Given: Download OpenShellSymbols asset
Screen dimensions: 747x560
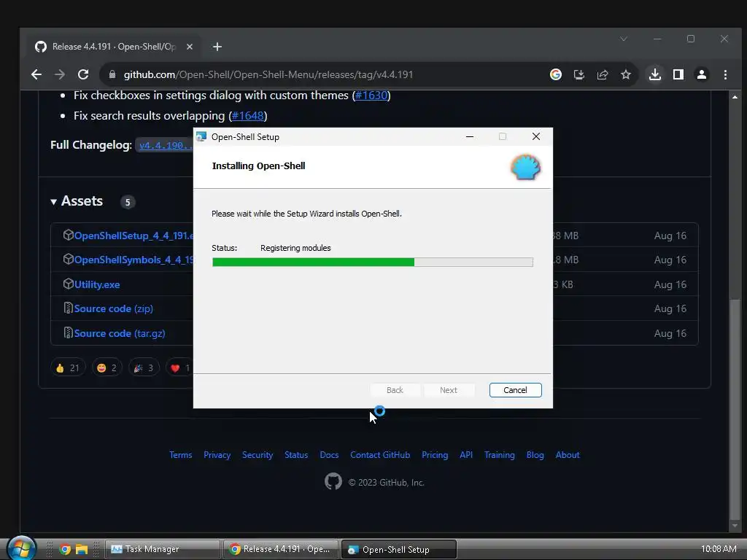Looking at the screenshot, I should 133,260.
